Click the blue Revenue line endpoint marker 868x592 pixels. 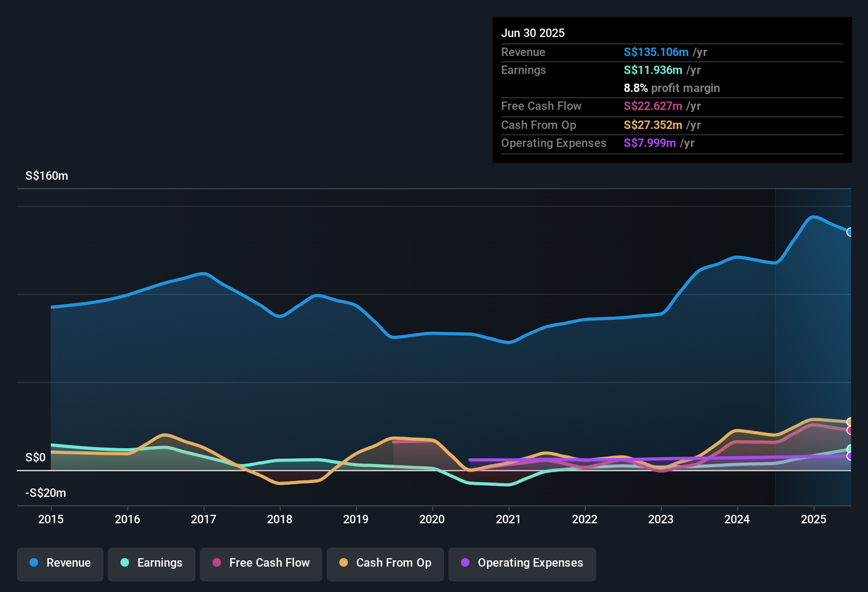[x=850, y=232]
